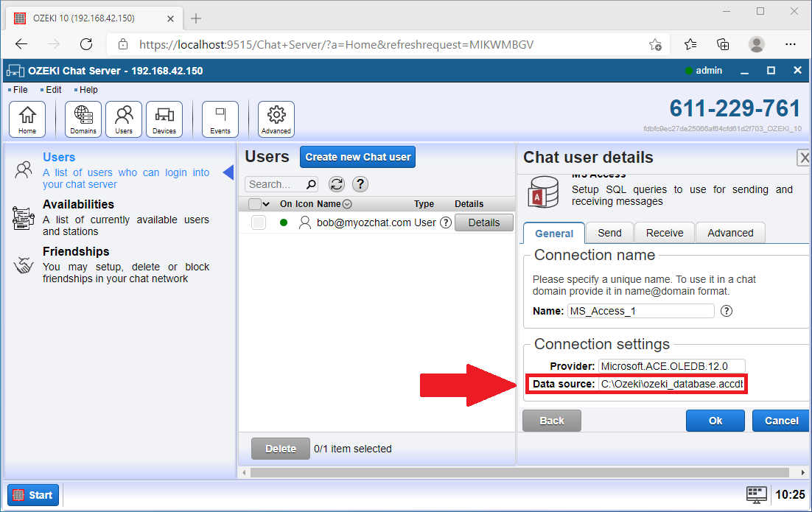The height and width of the screenshot is (512, 812).
Task: Open help for the user search
Action: point(360,184)
